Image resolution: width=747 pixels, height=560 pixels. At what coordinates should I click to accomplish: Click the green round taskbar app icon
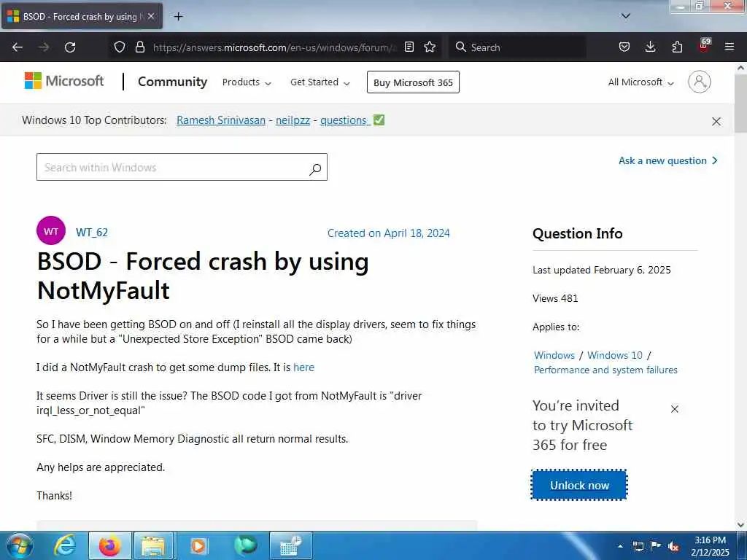[x=246, y=545]
